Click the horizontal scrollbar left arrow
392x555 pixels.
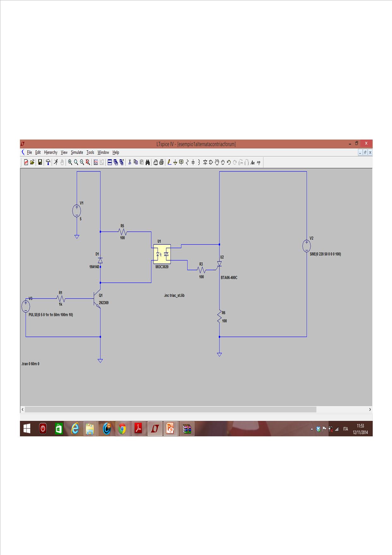(22, 409)
